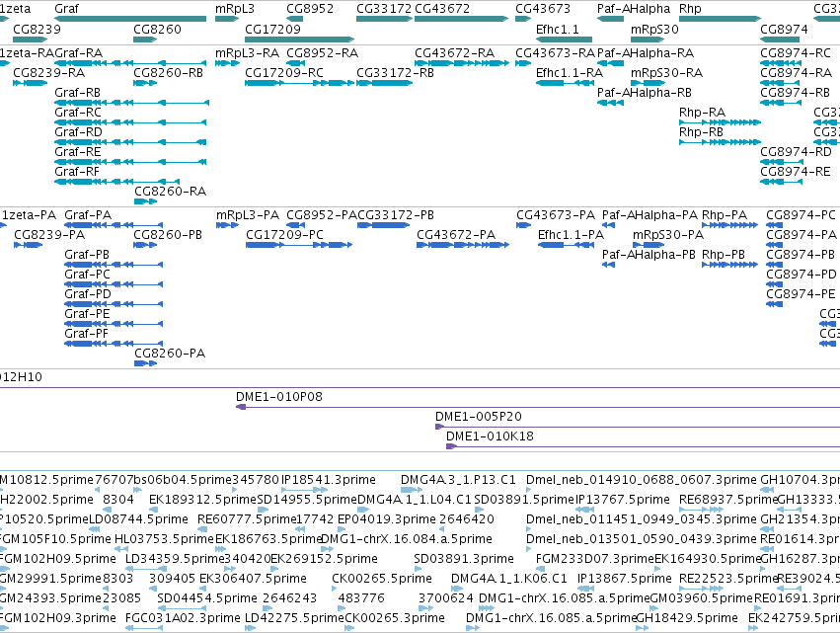Click the CG8260 gene label
The height and width of the screenshot is (633, 840).
click(158, 30)
